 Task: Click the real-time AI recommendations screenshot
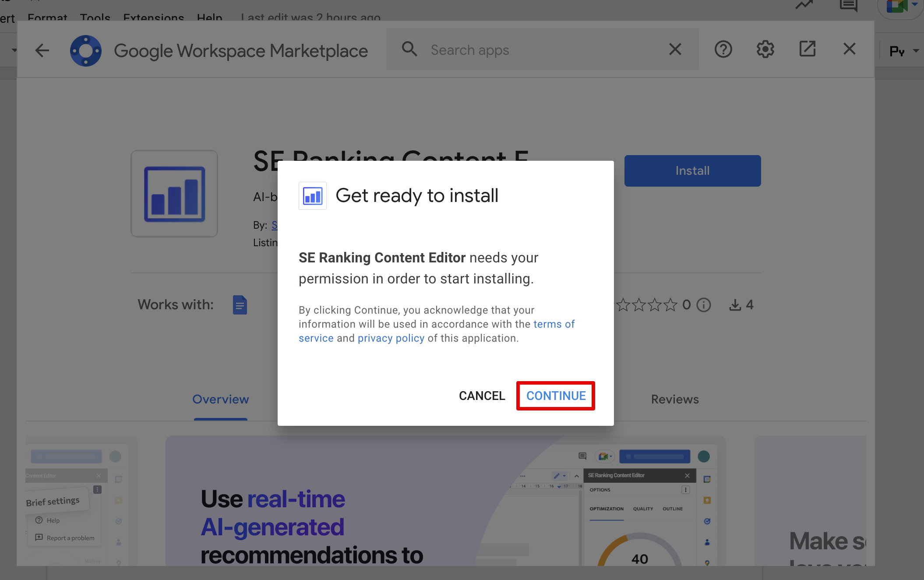click(x=445, y=501)
